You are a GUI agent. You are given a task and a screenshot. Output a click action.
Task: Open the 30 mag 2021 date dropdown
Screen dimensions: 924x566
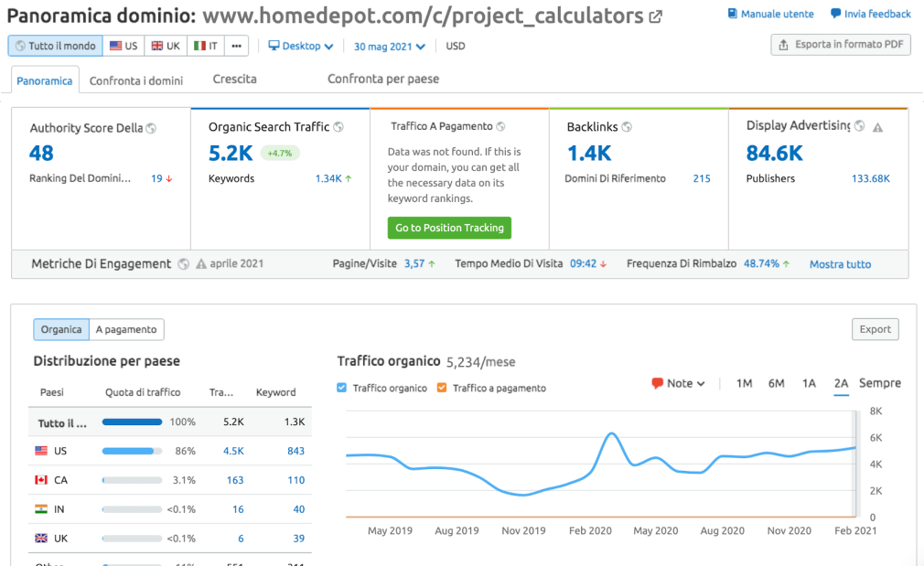click(x=390, y=47)
